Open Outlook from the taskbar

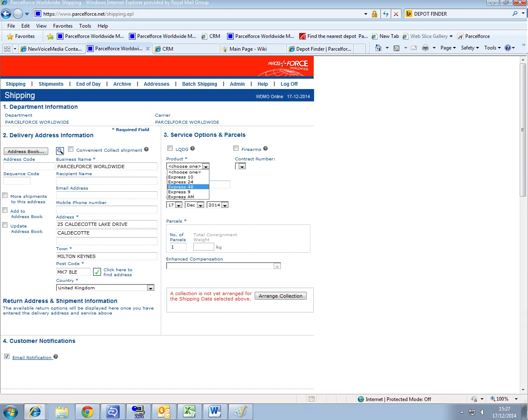[164, 412]
